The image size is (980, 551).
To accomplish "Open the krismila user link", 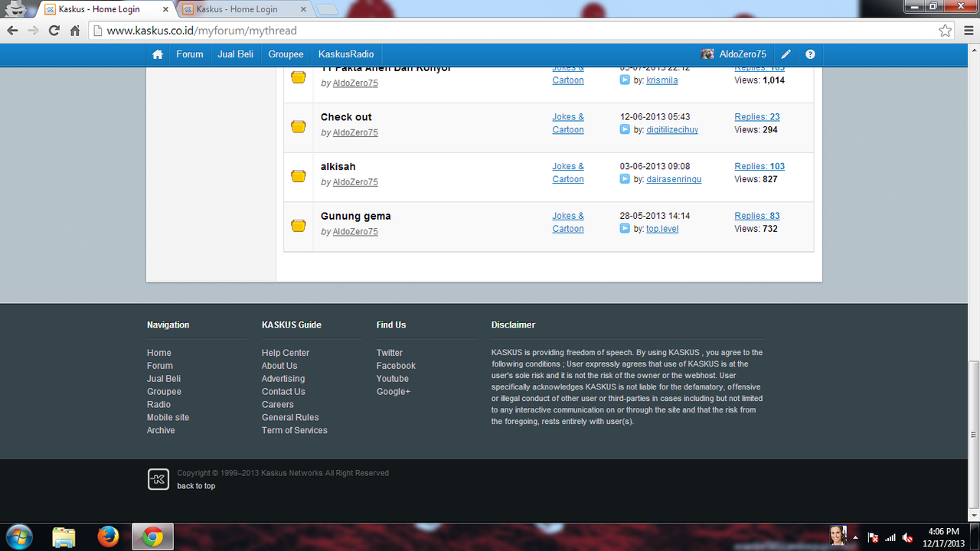I will 662,80.
